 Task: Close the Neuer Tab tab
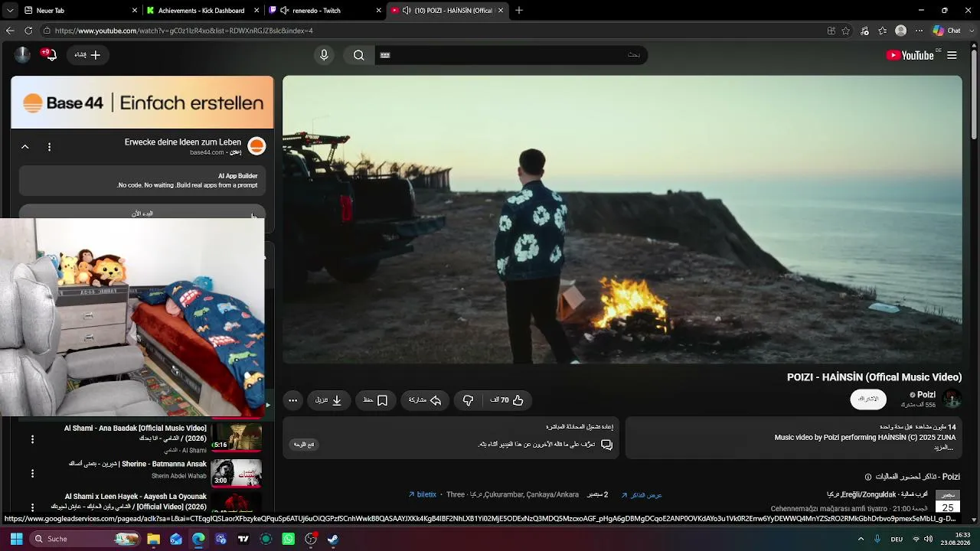(x=136, y=11)
